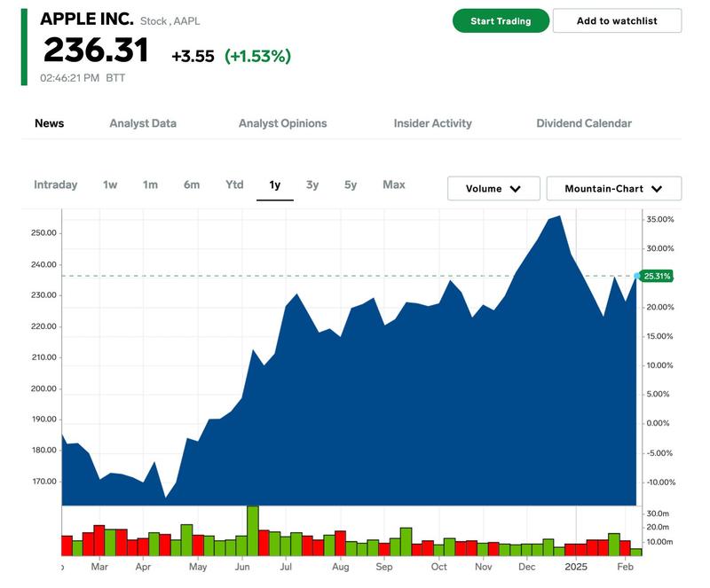Show the Max chart range
Viewport: 710px width, 588px height.
394,184
